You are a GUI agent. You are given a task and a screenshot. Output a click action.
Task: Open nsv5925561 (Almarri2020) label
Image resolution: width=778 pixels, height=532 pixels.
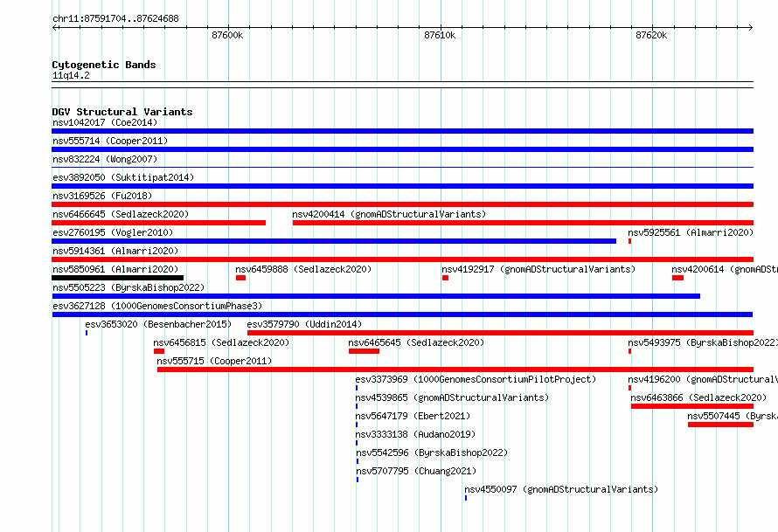click(x=691, y=232)
